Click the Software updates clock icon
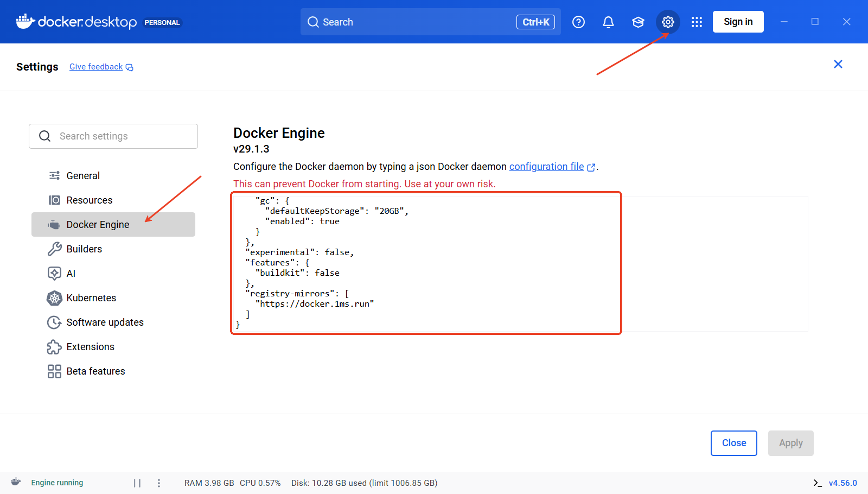This screenshot has width=868, height=494. click(x=54, y=322)
